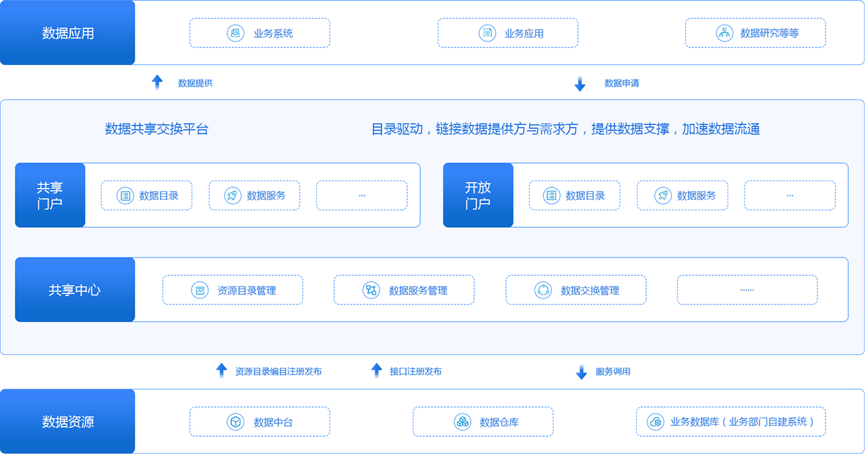Click the blue 开放门户 block

coord(478,195)
